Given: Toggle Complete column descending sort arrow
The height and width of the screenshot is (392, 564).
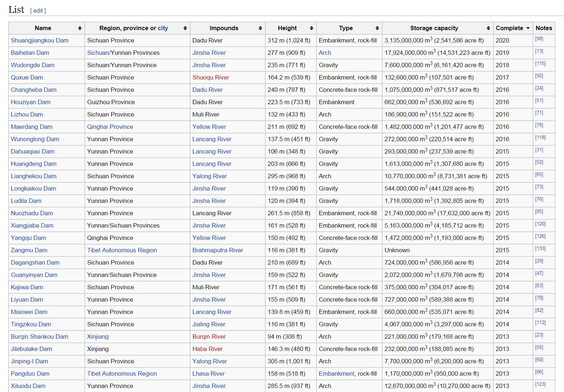Looking at the screenshot, I should [x=528, y=28].
